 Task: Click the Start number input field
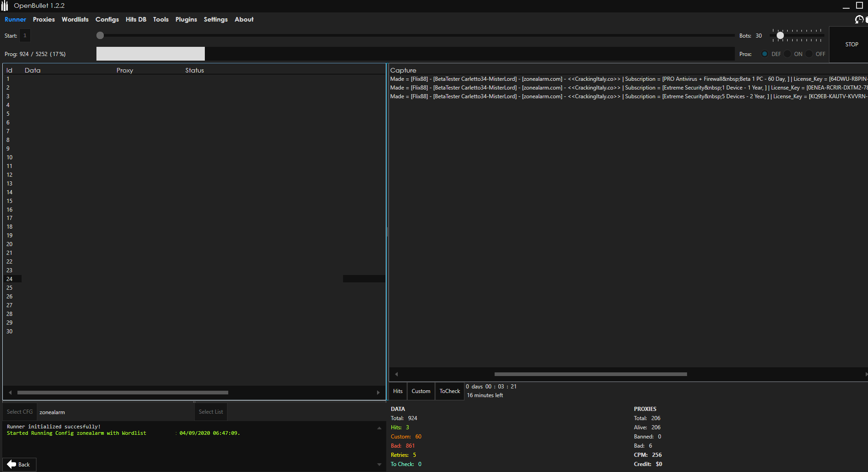click(25, 35)
